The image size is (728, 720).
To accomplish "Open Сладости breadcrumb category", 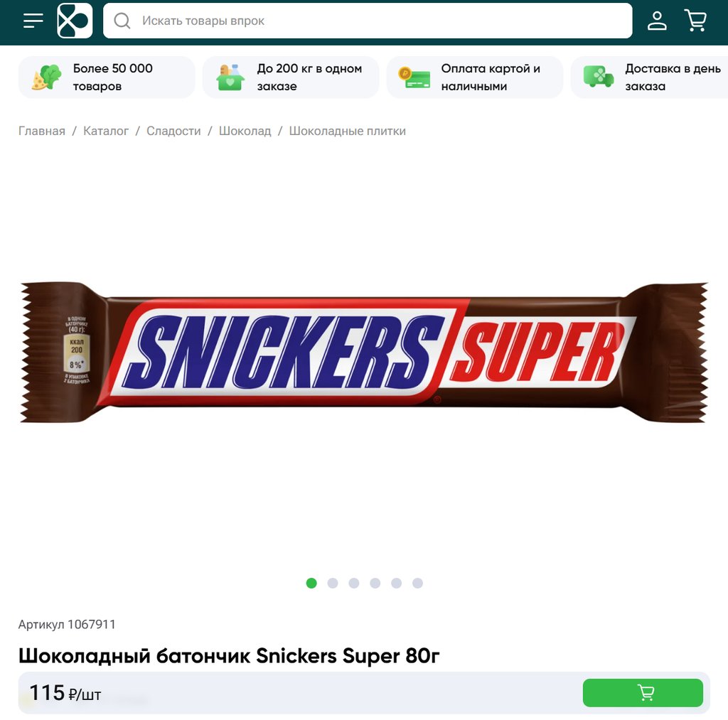I will tap(173, 131).
